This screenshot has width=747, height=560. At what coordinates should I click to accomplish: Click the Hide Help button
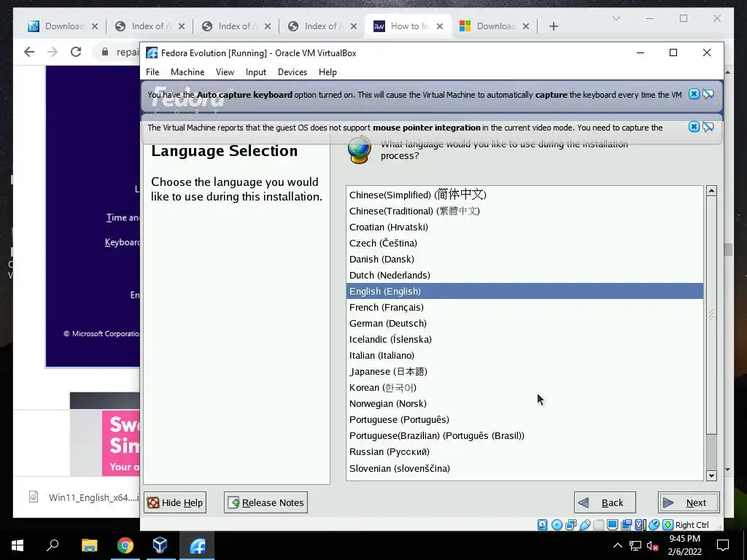click(x=175, y=502)
